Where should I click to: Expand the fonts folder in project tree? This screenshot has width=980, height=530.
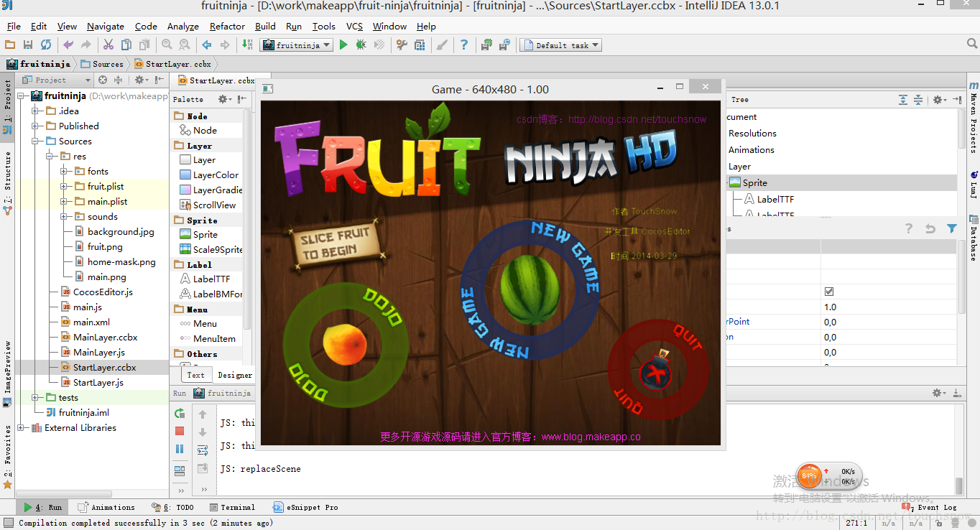pyautogui.click(x=64, y=172)
